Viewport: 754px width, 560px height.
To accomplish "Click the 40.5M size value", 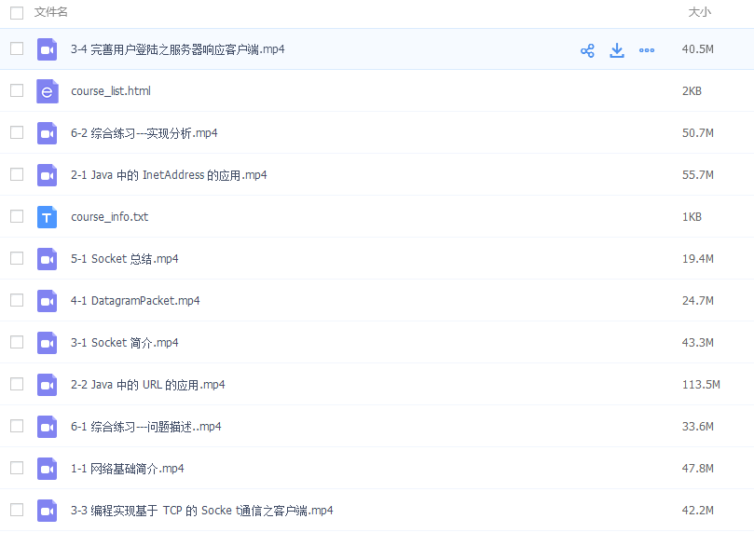I will (698, 49).
